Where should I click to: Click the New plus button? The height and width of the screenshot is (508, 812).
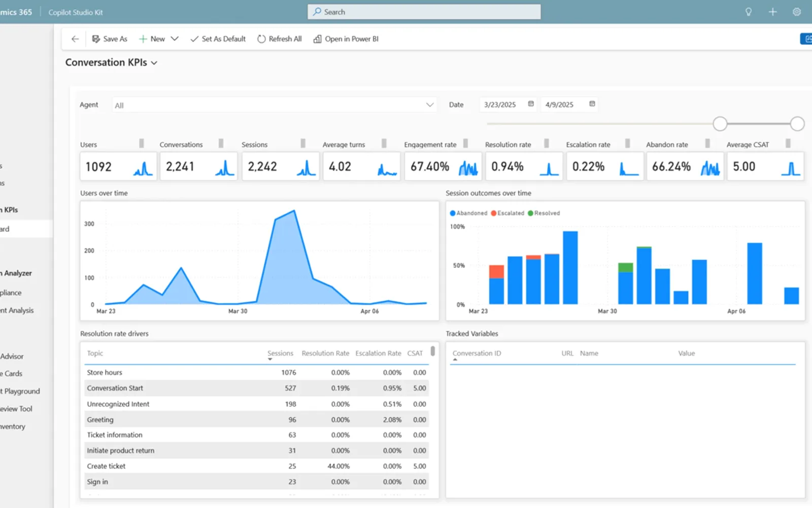152,39
